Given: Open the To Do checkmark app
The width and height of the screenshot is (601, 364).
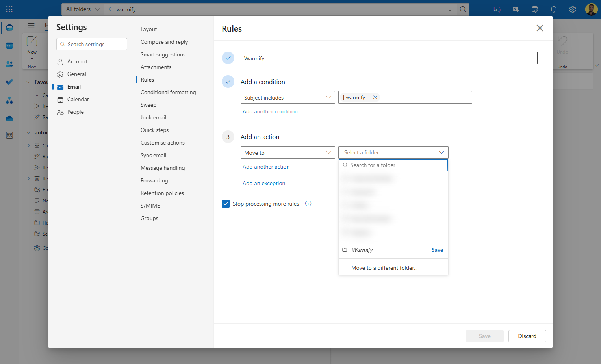Looking at the screenshot, I should [x=9, y=82].
